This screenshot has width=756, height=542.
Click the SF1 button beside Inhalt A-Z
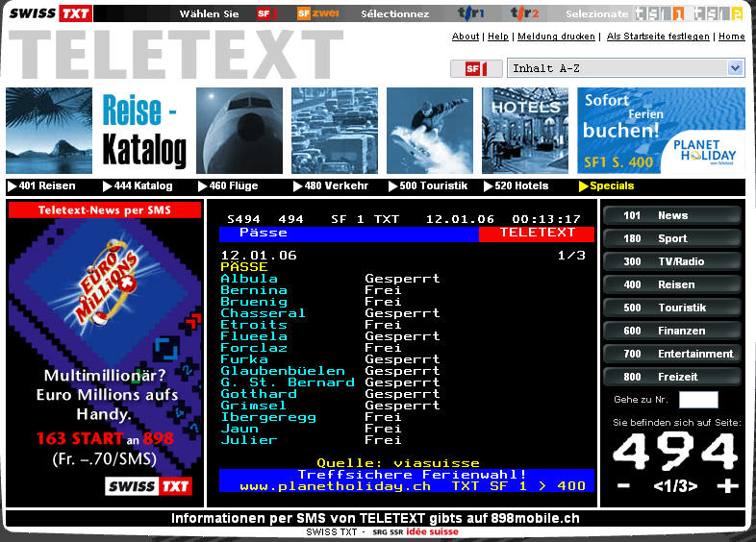pos(476,68)
